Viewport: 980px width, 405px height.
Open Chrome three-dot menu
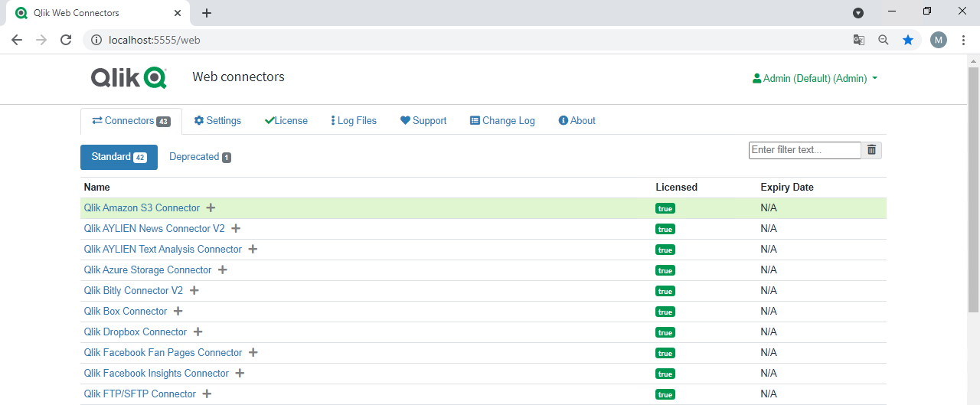point(963,40)
